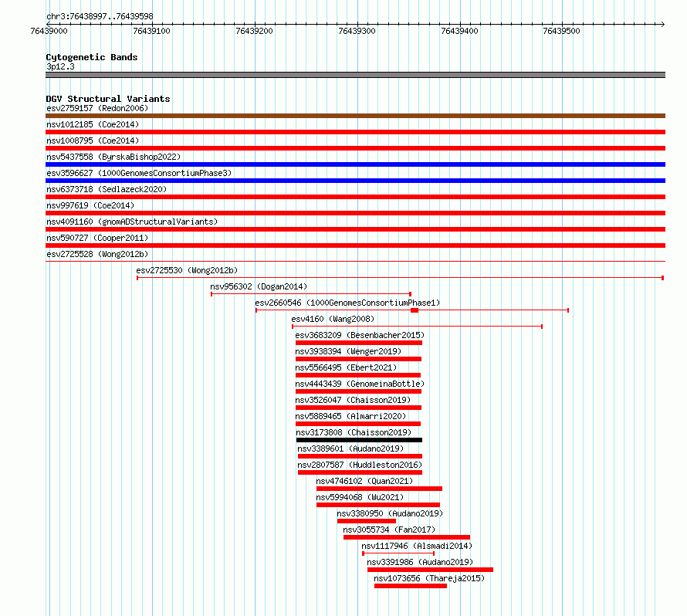The width and height of the screenshot is (687, 616).
Task: Click thin line of esv4160 (Wang2008)
Action: 417,327
